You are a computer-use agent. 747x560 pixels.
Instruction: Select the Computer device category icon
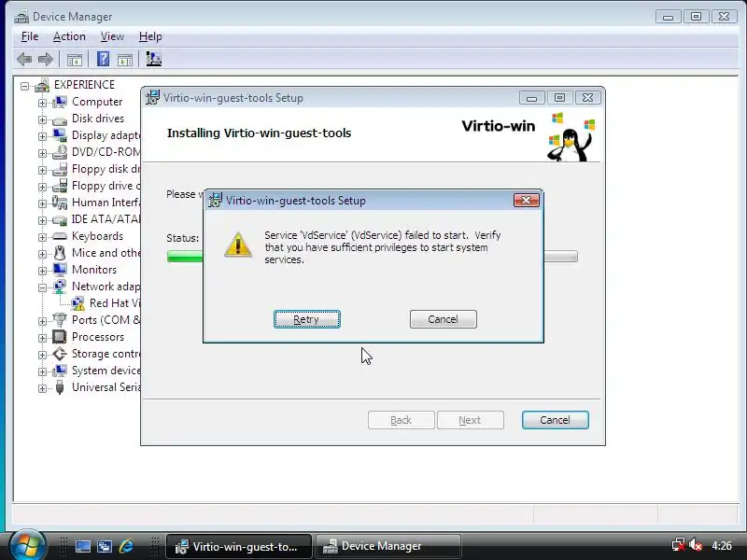[x=60, y=102]
